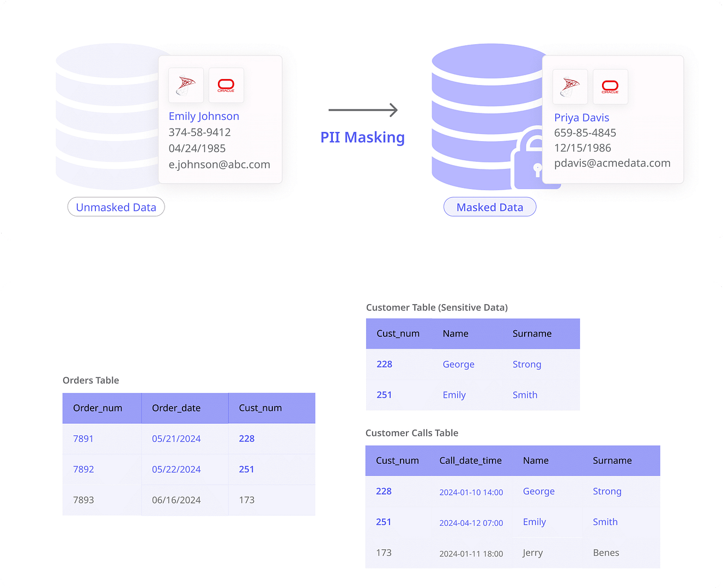The width and height of the screenshot is (723, 588).
Task: Click the Masked Data pill button
Action: 490,207
